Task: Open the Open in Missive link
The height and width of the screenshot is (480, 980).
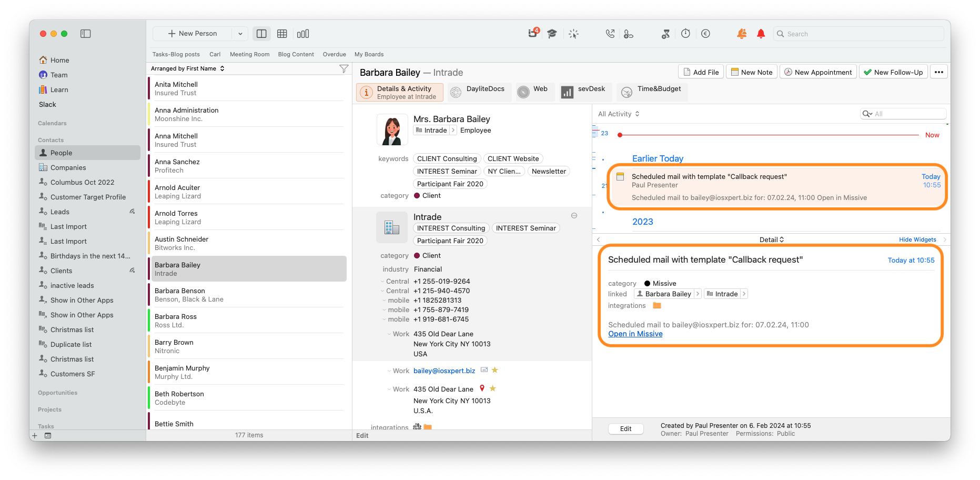Action: [x=635, y=334]
